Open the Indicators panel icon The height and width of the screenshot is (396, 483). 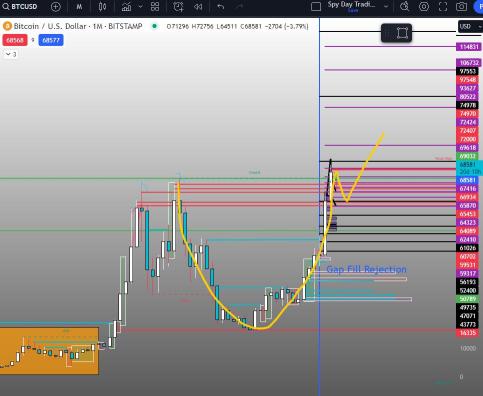click(x=126, y=7)
